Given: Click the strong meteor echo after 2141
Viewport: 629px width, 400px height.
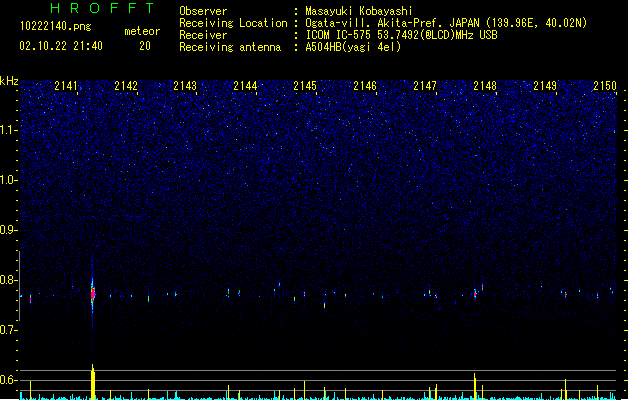Looking at the screenshot, I should point(93,294).
